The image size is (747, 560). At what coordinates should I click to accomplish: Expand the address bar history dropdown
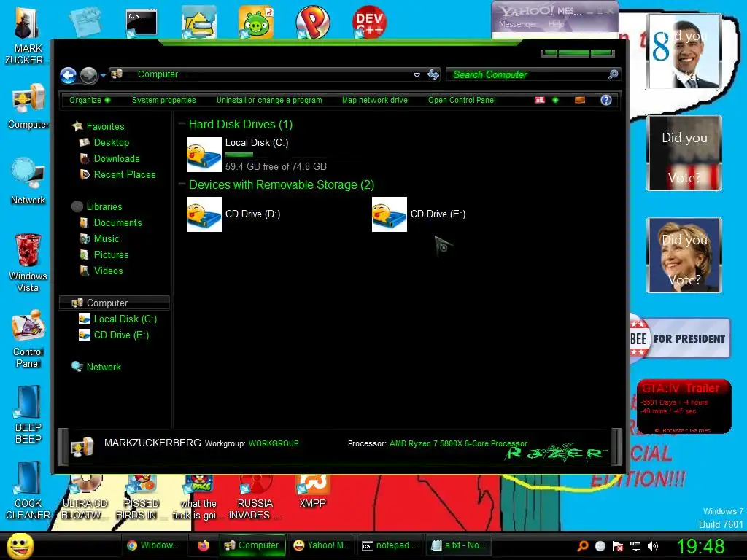click(417, 75)
